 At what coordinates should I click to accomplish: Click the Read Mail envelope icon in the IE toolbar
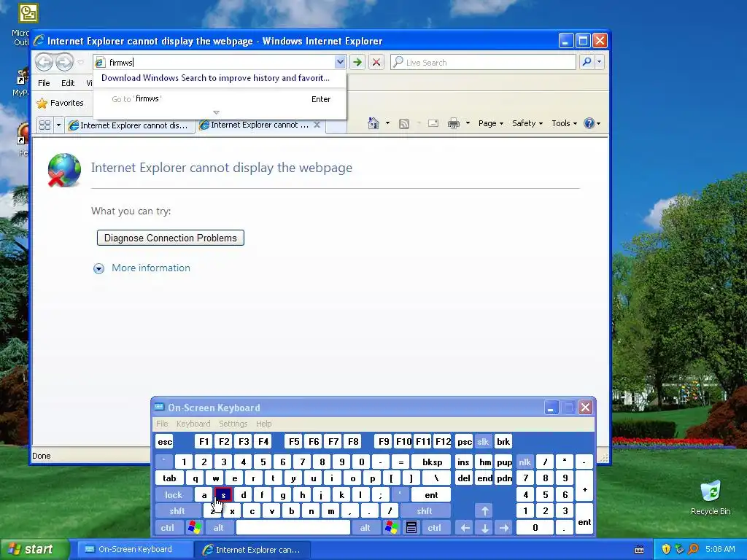(433, 124)
